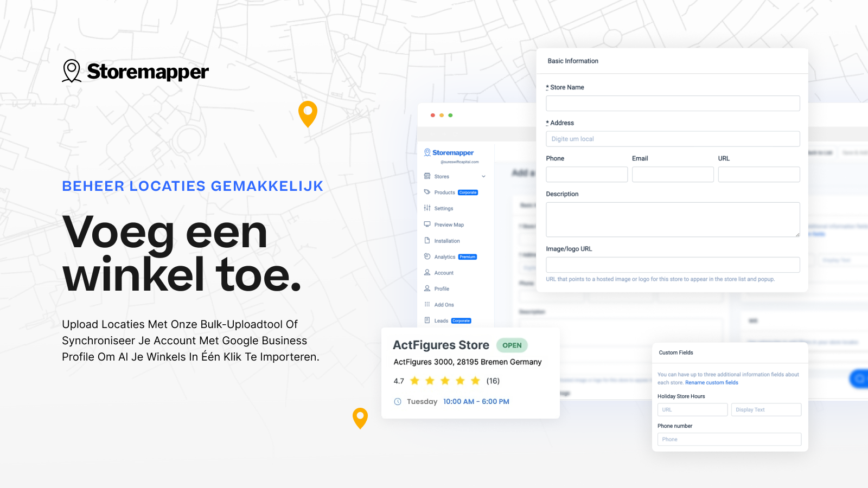The image size is (868, 488).
Task: Click the Preview Map monitor icon
Action: [427, 224]
